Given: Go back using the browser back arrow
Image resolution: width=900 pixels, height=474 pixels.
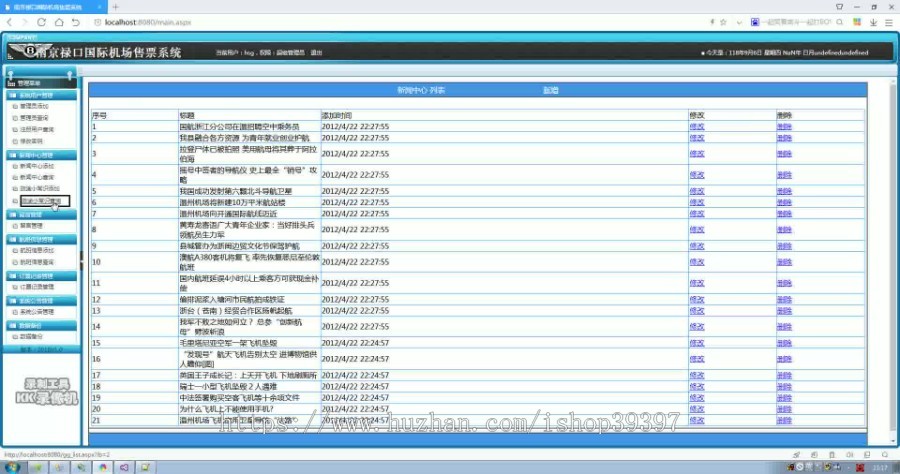Looking at the screenshot, I should click(x=9, y=22).
